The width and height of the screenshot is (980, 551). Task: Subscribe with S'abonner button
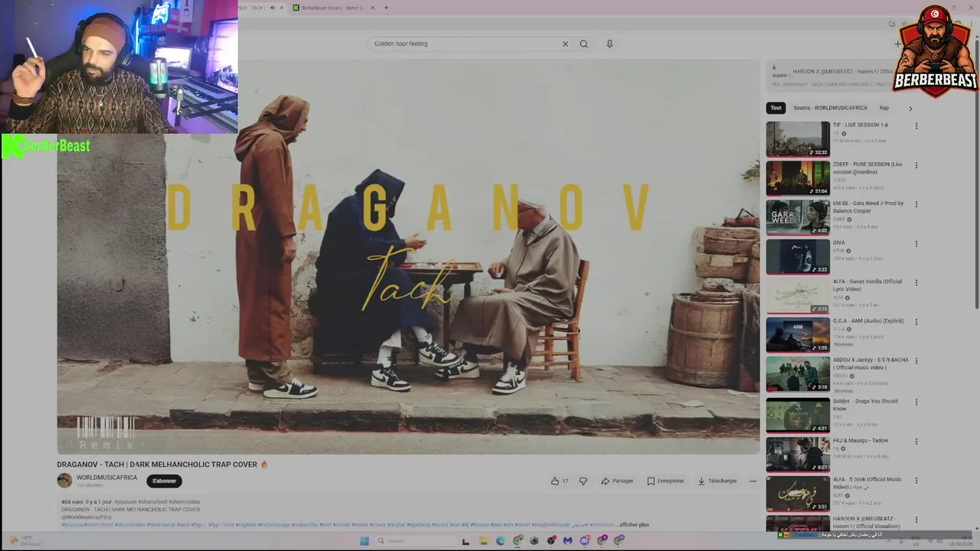(x=164, y=481)
